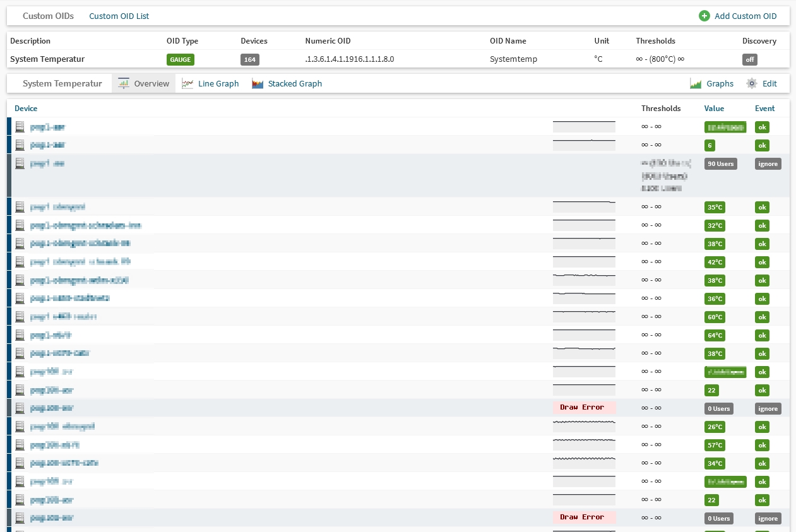Click the ignore event badge beside 90 Users
Image resolution: width=796 pixels, height=532 pixels.
(x=768, y=163)
